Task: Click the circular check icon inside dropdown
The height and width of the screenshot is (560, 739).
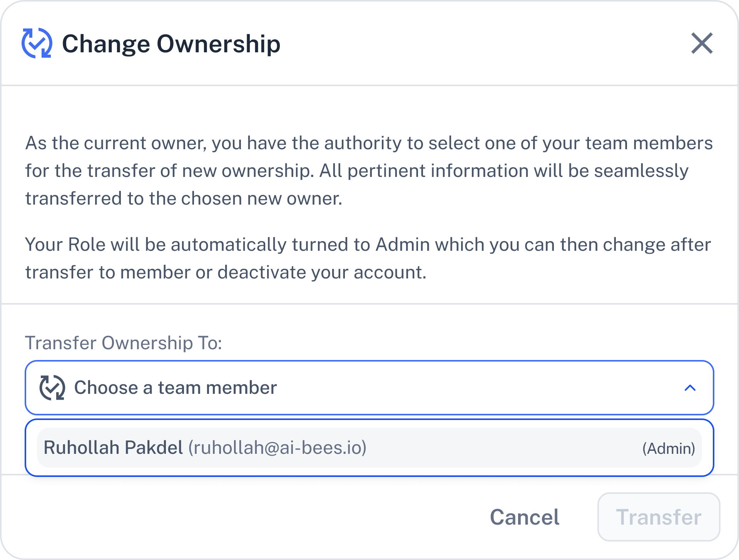Action: 52,387
